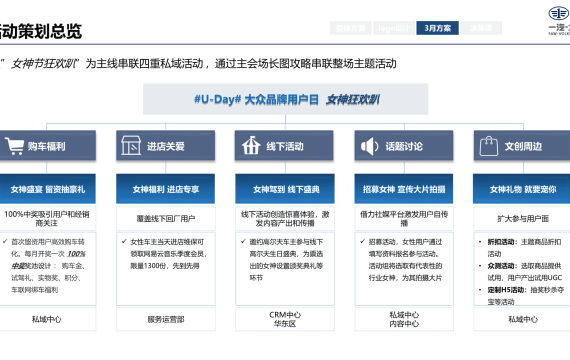Select the 女神礼物 就要宠你 header

tap(523, 189)
